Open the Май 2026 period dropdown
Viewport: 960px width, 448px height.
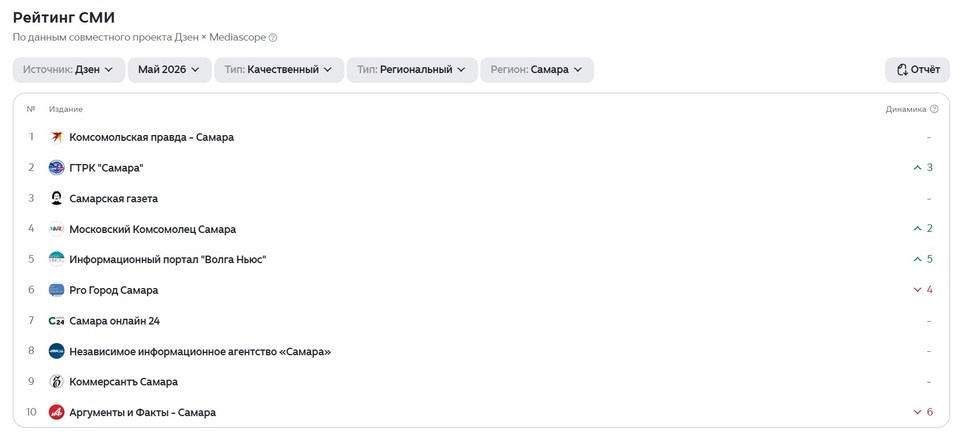pyautogui.click(x=170, y=70)
